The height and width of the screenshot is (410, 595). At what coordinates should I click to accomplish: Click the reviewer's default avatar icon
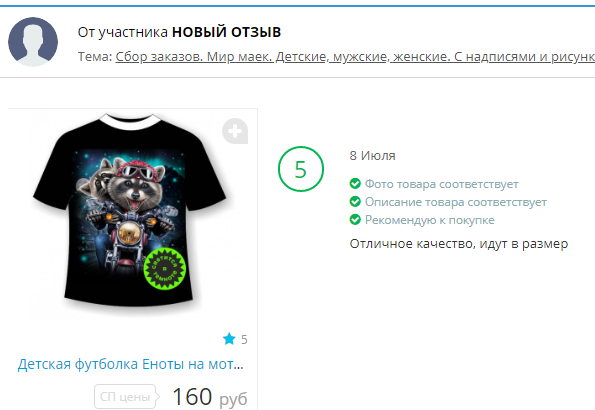[x=33, y=42]
